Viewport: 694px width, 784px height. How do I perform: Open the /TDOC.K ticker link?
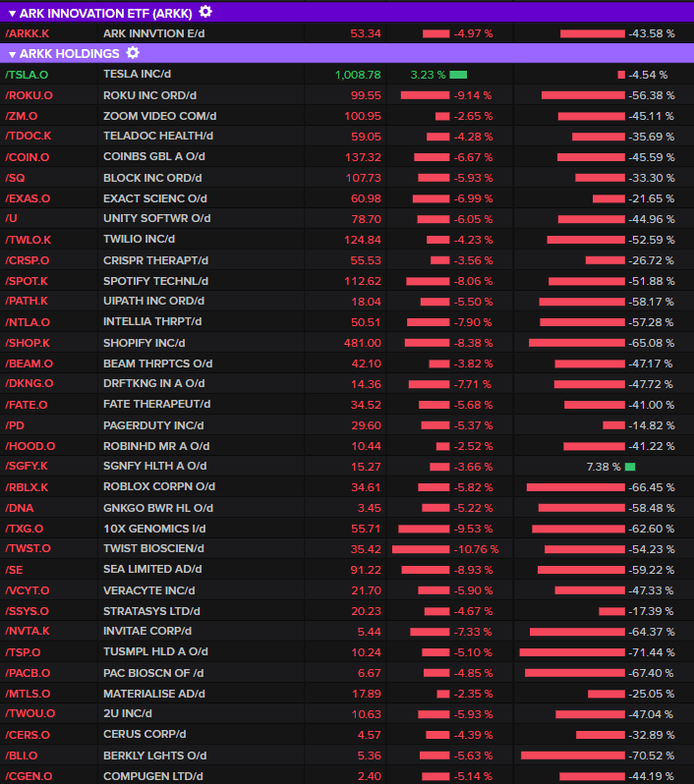[x=29, y=136]
